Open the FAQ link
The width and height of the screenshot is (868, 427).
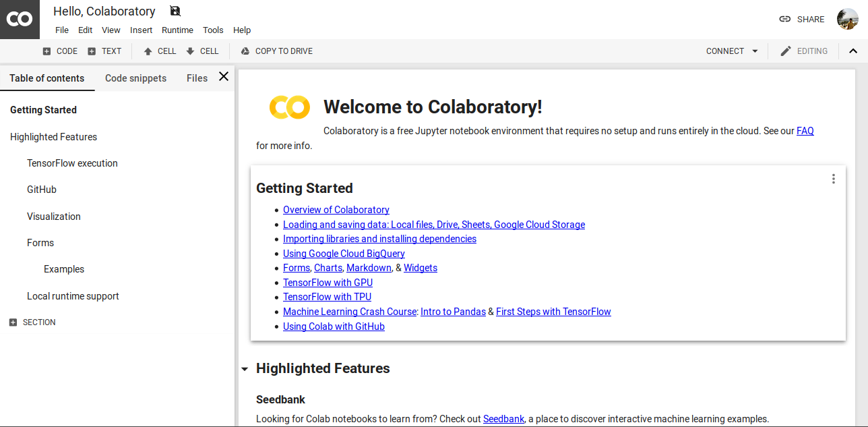805,131
